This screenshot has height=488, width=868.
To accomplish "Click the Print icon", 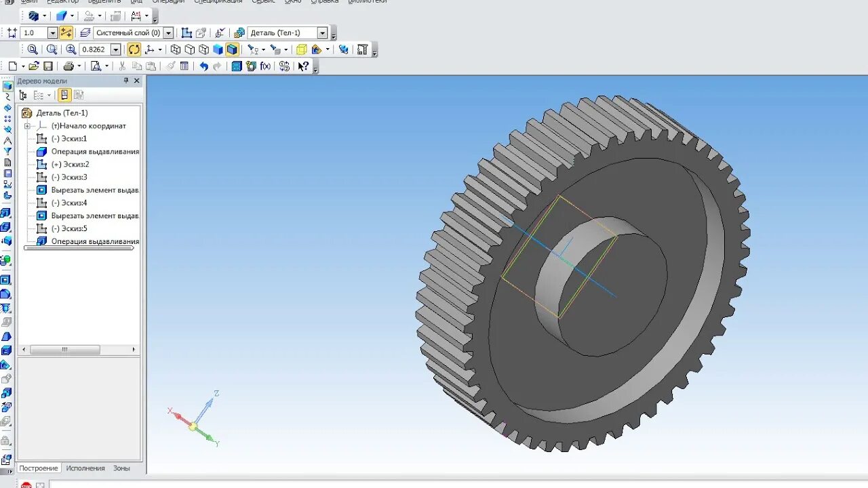I will tap(68, 66).
